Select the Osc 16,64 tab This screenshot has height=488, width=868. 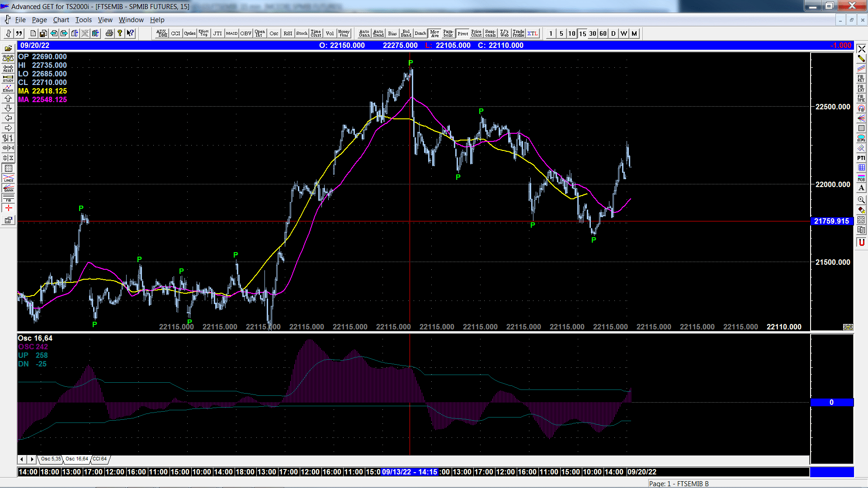(76, 459)
